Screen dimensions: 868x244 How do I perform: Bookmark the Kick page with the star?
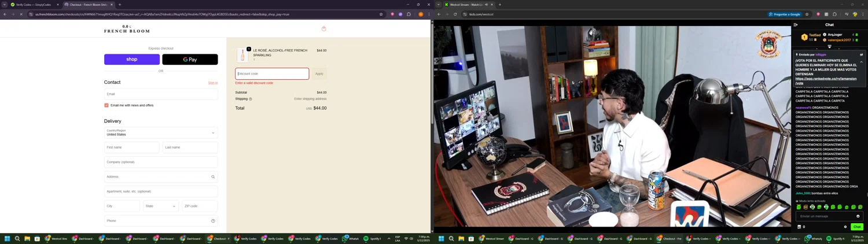tap(807, 14)
